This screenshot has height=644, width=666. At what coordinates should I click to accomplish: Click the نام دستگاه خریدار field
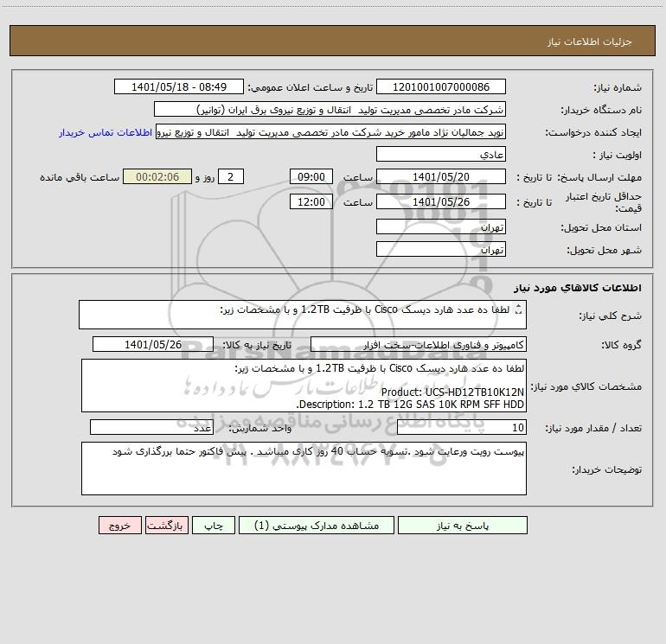click(330, 109)
